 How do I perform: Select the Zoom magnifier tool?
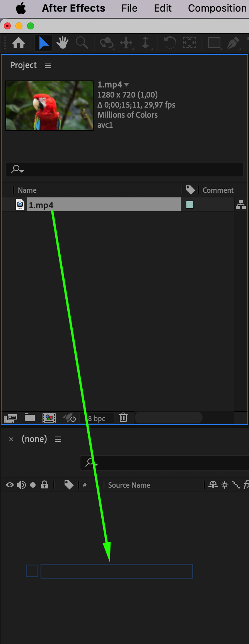coord(82,43)
